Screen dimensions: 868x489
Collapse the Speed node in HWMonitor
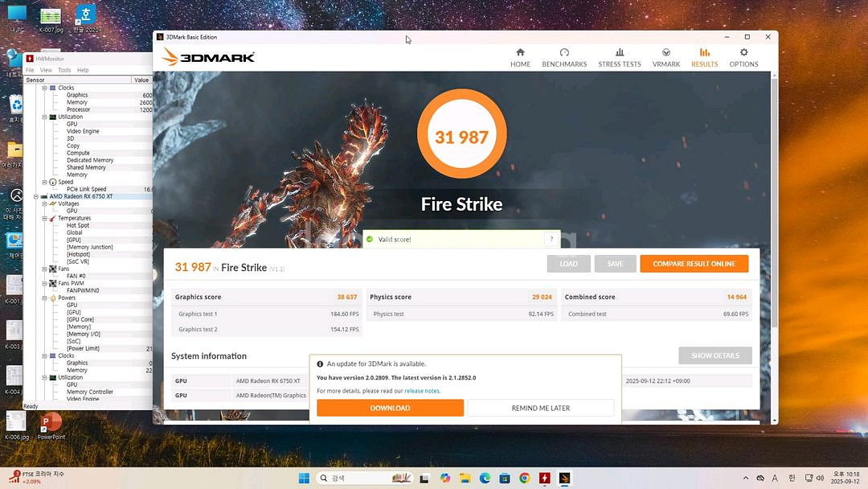pos(44,182)
